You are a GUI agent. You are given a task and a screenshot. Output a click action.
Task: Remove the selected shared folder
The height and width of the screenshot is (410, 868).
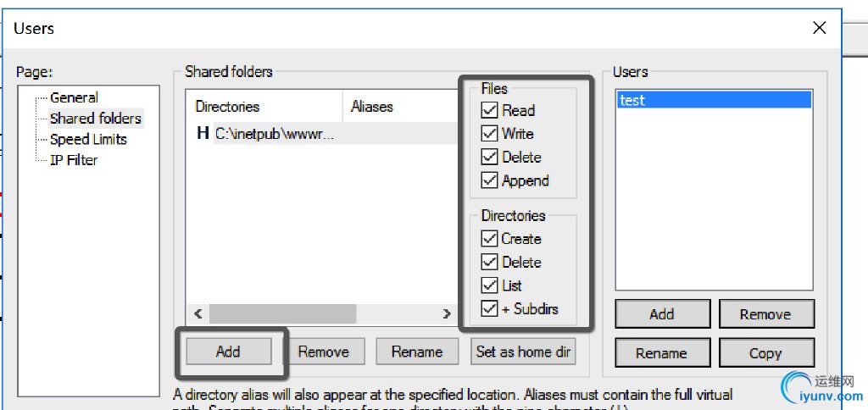323,352
